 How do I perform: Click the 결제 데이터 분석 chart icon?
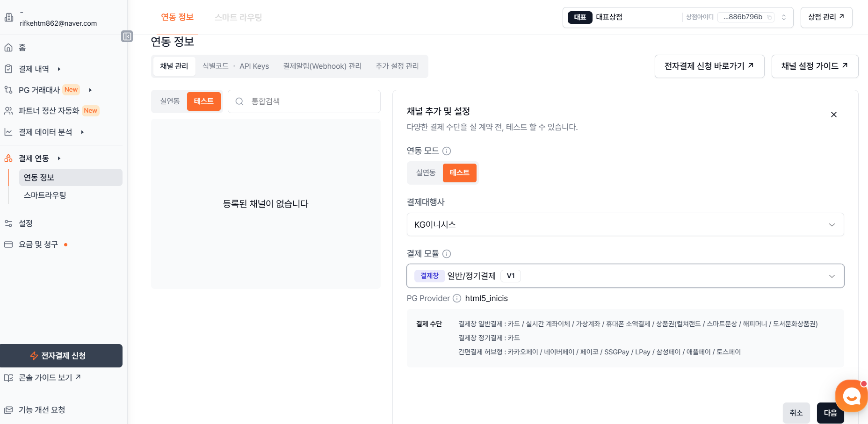click(x=8, y=132)
